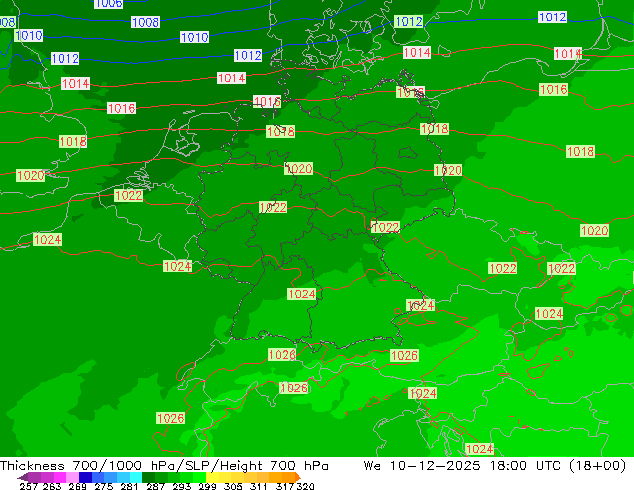Select the legend value 287

tap(156, 486)
